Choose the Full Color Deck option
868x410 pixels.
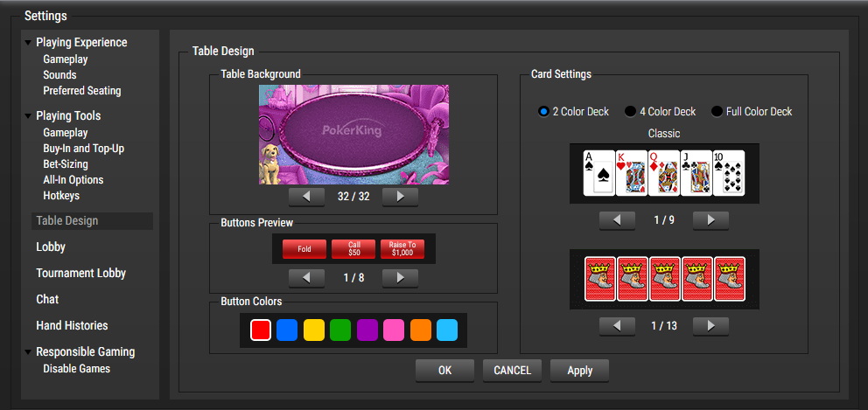tap(717, 112)
